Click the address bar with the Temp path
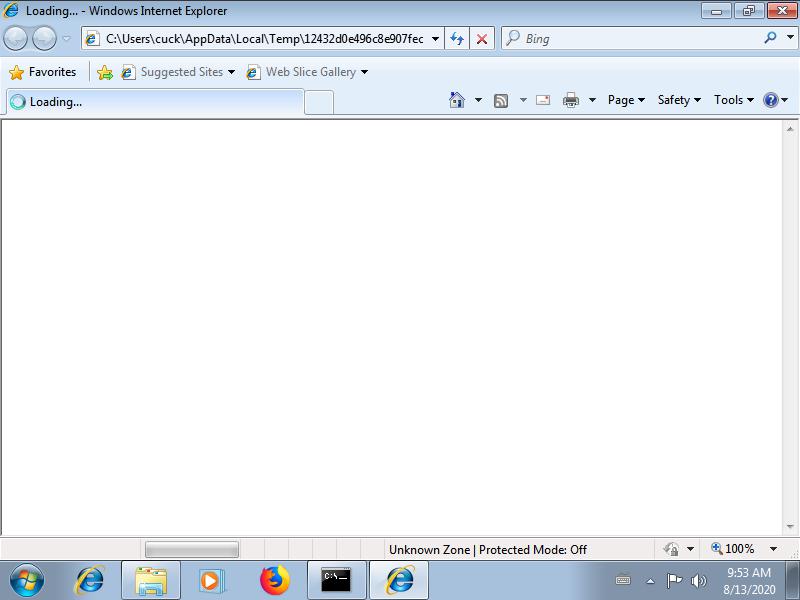 point(264,39)
